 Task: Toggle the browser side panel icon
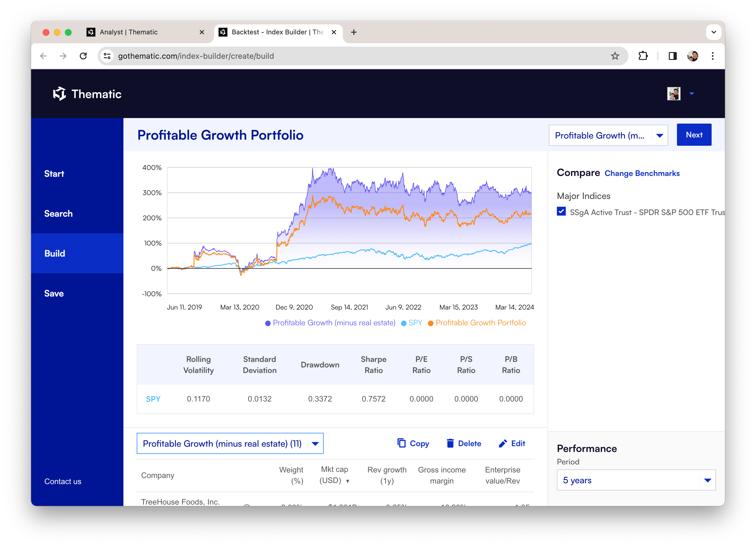point(673,56)
